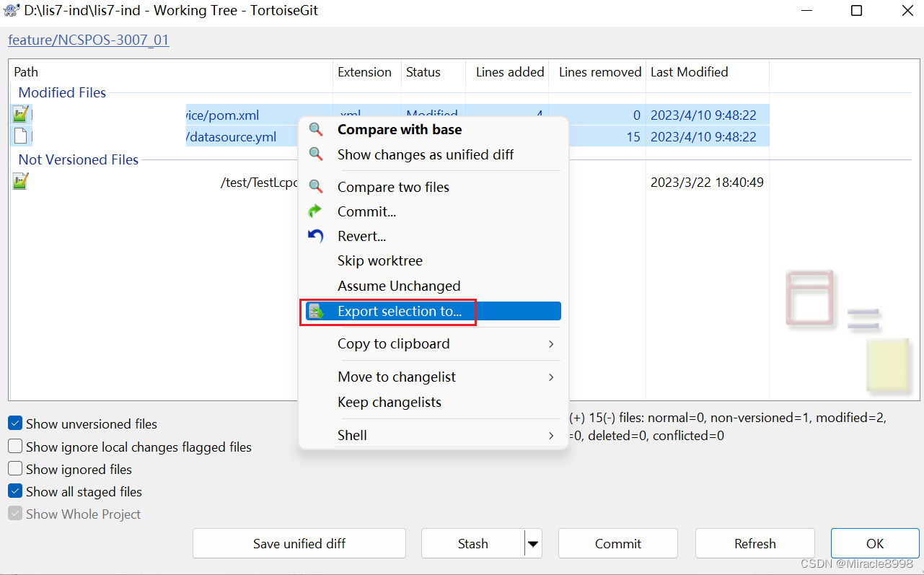924x575 pixels.
Task: Click the TestLcpo unversioned file icon
Action: point(21,182)
